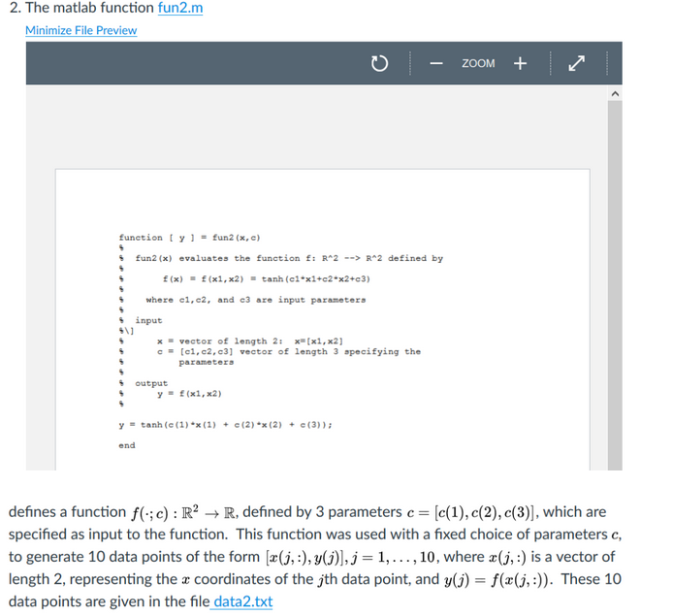Image resolution: width=673 pixels, height=616 pixels.
Task: Click the preview vertical scrollbar track
Action: (615, 285)
